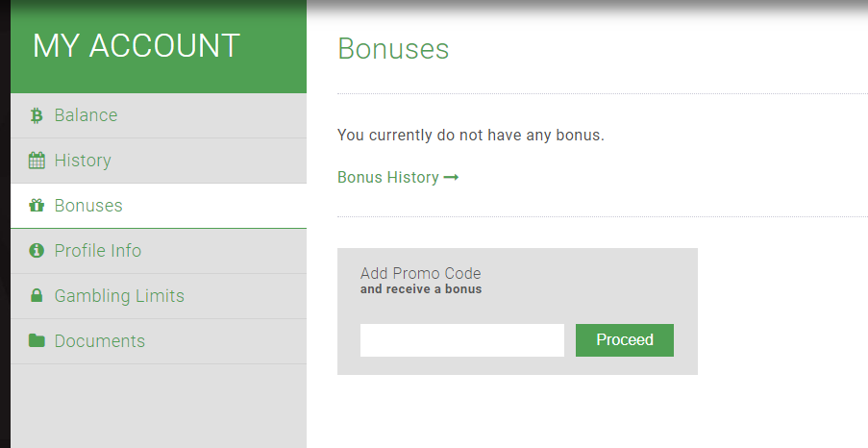Click the folder icon beside Documents
The height and width of the screenshot is (448, 868).
coord(37,340)
